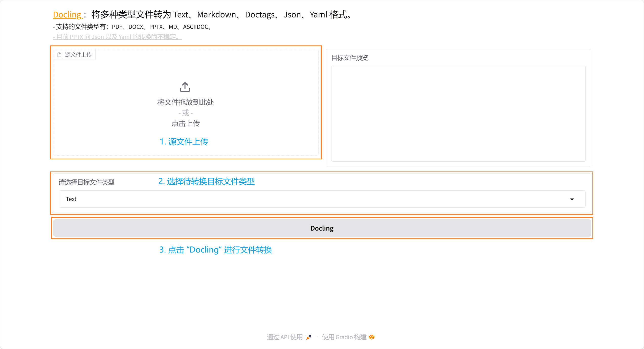
Task: Click the 将文件拖放到此处 drop zone text
Action: [x=186, y=102]
